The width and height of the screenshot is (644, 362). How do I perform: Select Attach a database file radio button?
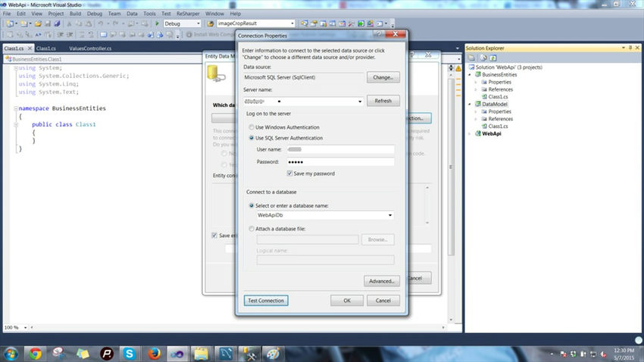(x=252, y=229)
